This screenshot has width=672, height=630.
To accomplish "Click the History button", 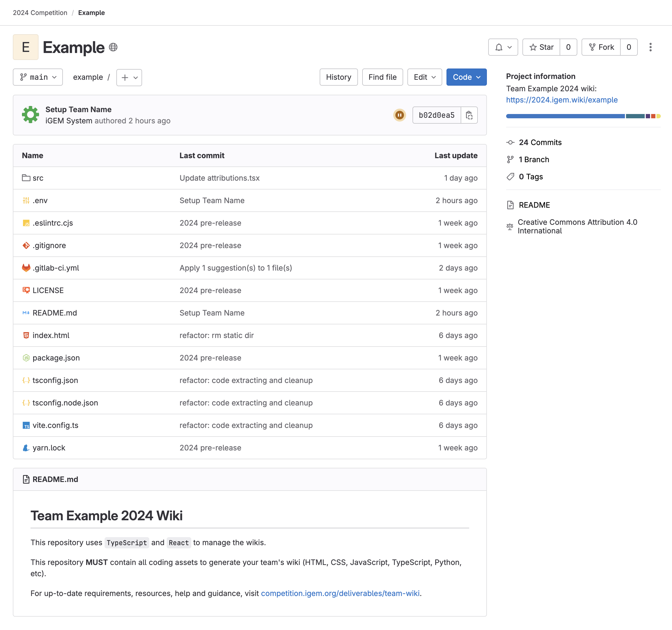I will pyautogui.click(x=338, y=77).
